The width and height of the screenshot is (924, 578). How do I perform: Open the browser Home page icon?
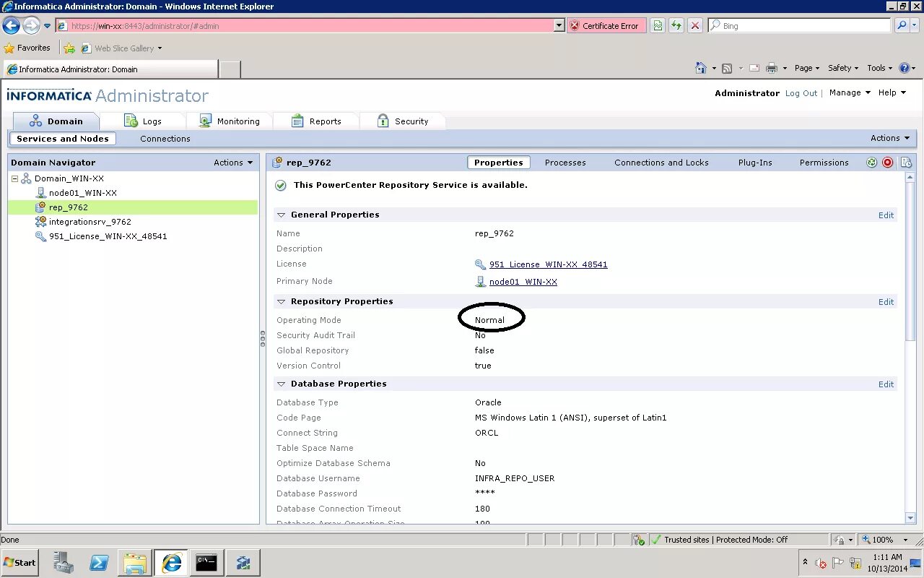pos(701,68)
